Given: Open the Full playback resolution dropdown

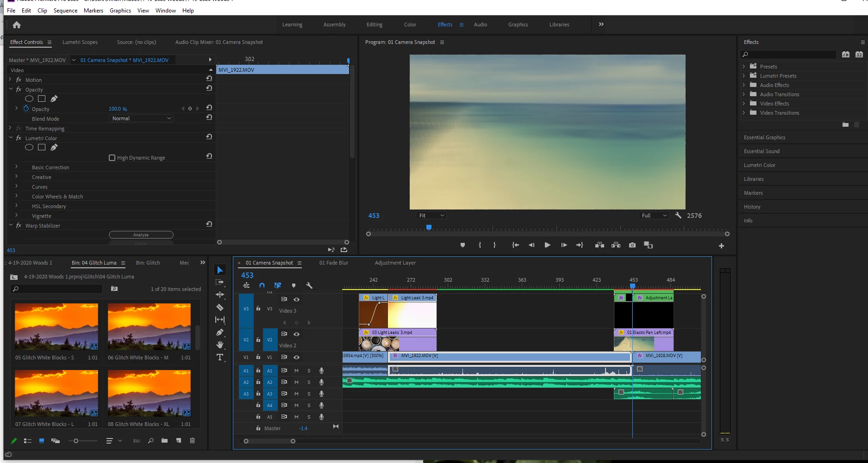Looking at the screenshot, I should [x=654, y=216].
